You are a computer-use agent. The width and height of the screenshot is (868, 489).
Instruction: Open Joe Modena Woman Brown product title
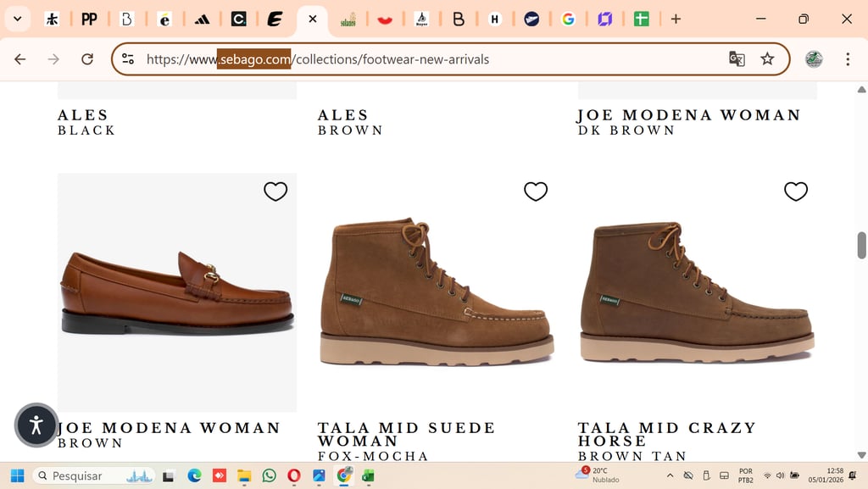[169, 428]
